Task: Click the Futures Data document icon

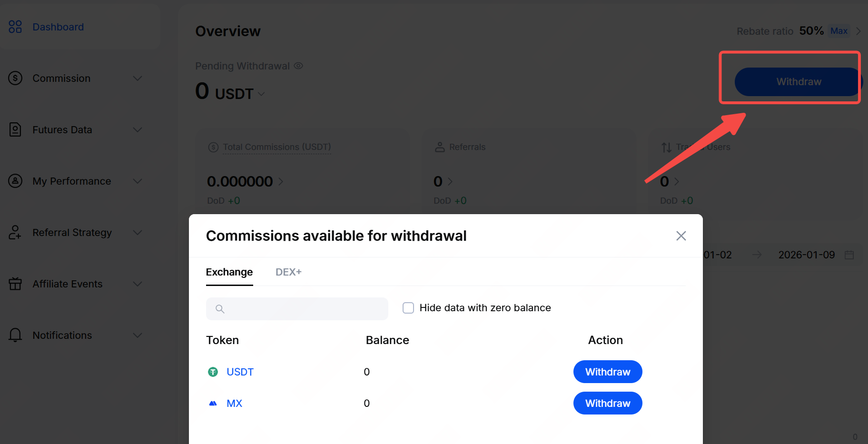Action: pos(15,129)
